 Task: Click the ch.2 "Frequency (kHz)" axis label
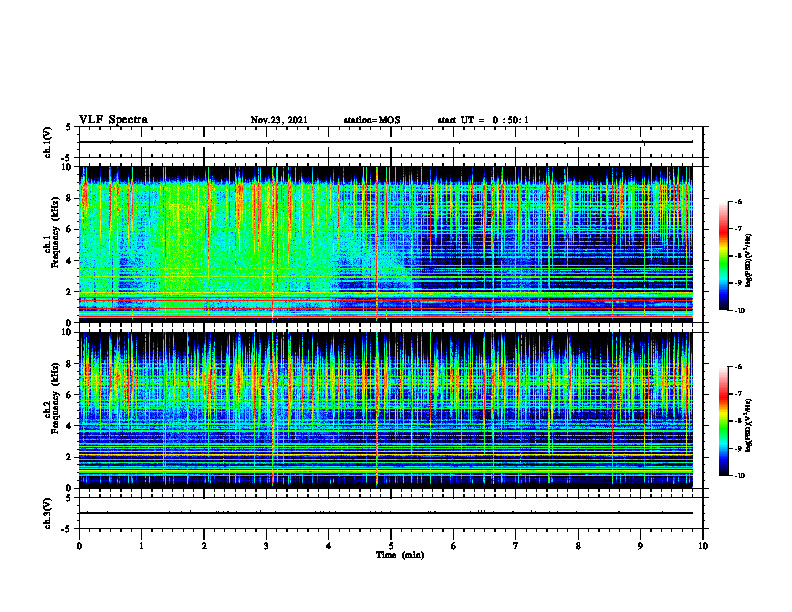56,398
